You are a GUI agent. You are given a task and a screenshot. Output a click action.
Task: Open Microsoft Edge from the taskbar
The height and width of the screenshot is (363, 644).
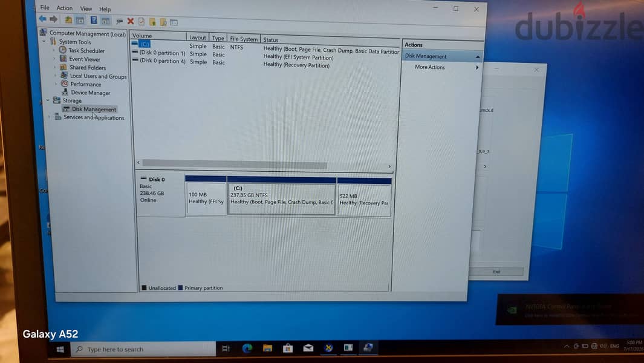[x=247, y=348]
